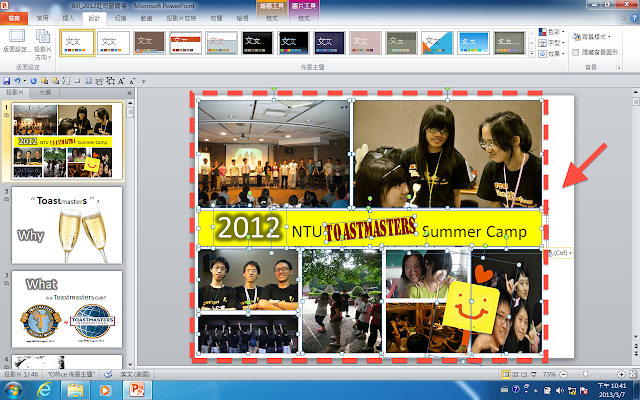Open spell check icon in status bar

tap(108, 374)
